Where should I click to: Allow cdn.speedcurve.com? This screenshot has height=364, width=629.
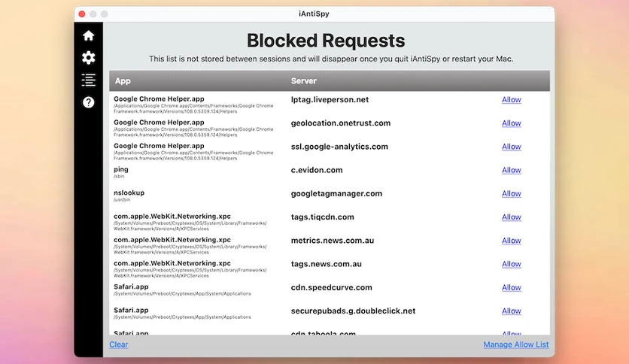512,287
